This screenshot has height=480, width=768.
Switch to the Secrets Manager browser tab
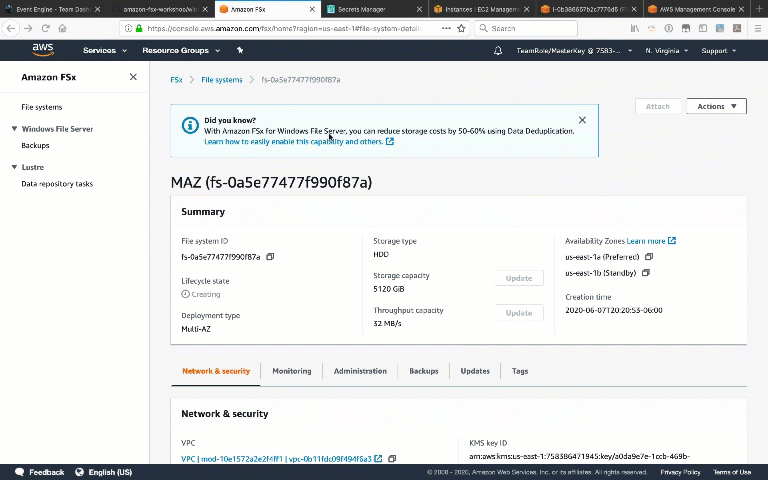(x=374, y=9)
